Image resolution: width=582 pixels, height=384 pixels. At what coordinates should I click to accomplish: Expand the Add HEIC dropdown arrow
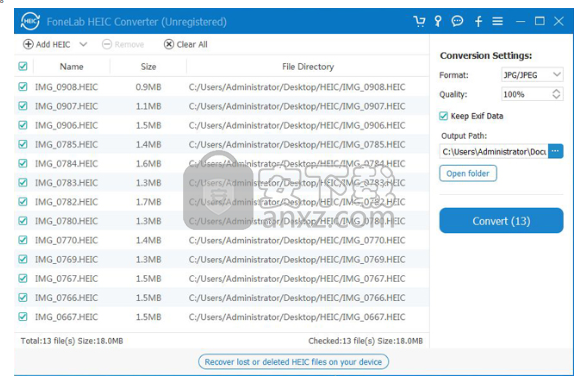click(83, 45)
